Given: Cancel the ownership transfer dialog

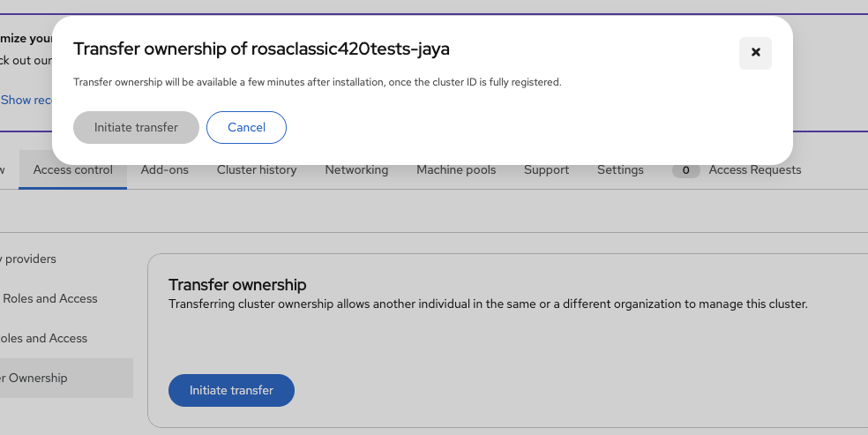Looking at the screenshot, I should 246,127.
